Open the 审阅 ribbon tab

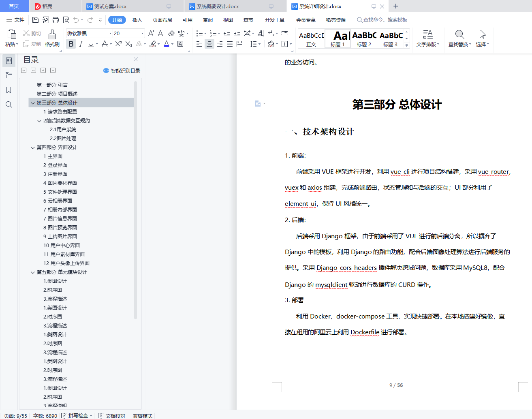[x=208, y=20]
